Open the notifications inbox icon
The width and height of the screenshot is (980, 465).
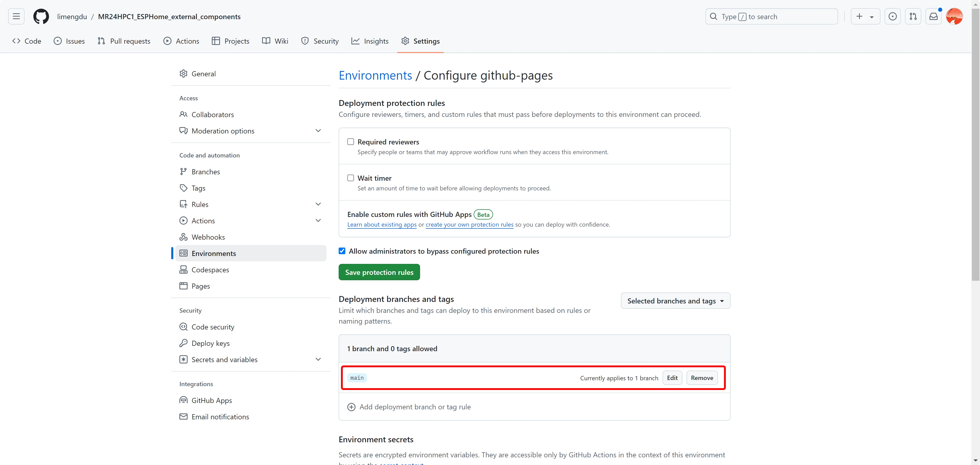(x=933, y=16)
